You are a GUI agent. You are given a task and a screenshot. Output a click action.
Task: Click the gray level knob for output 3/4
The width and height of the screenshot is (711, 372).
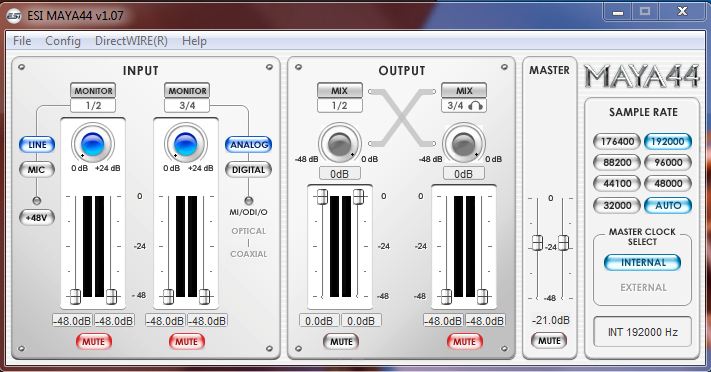pos(463,144)
